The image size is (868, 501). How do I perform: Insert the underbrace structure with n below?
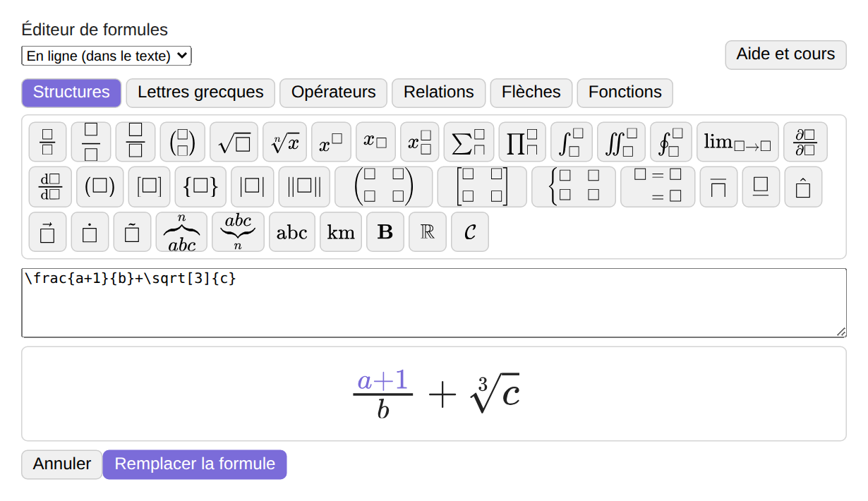click(x=238, y=232)
